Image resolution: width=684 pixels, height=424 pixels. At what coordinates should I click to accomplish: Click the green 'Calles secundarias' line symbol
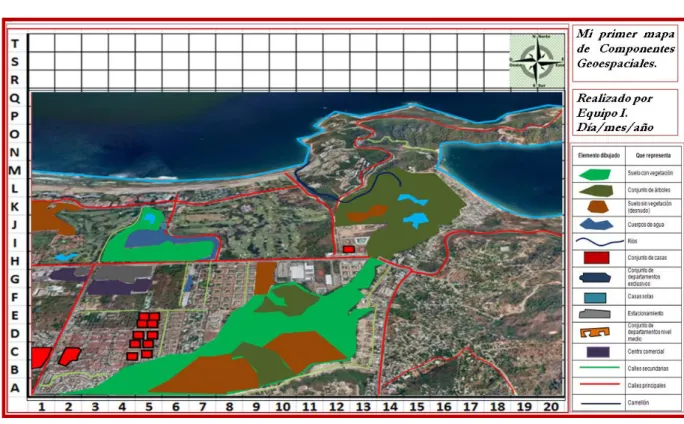click(599, 368)
